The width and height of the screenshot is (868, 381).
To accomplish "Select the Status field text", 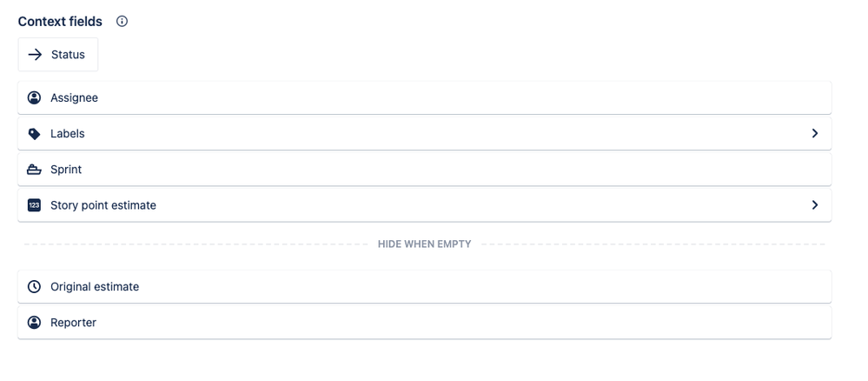I will click(68, 54).
